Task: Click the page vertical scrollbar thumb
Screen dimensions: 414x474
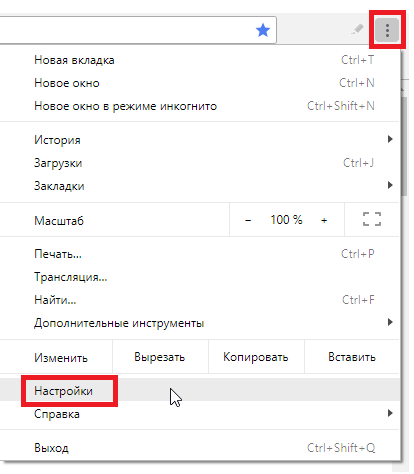Action: [x=404, y=147]
